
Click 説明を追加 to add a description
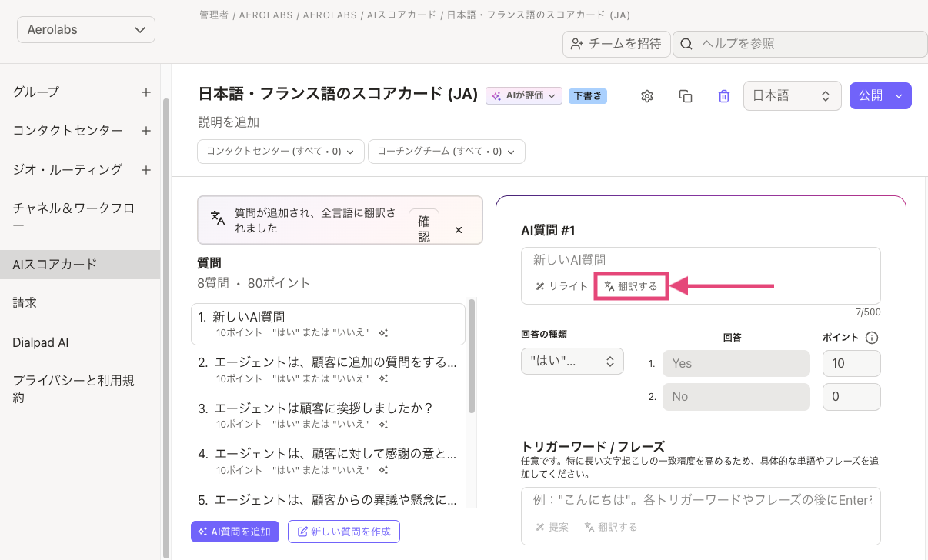(x=229, y=122)
